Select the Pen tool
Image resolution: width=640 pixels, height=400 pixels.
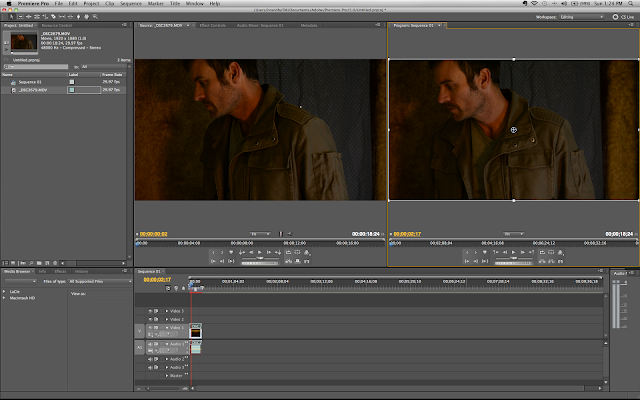tap(78, 17)
